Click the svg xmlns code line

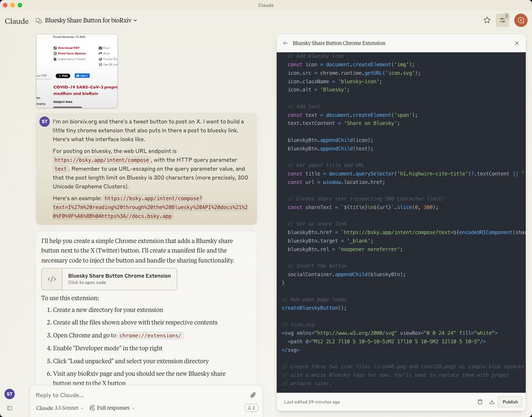[389, 333]
